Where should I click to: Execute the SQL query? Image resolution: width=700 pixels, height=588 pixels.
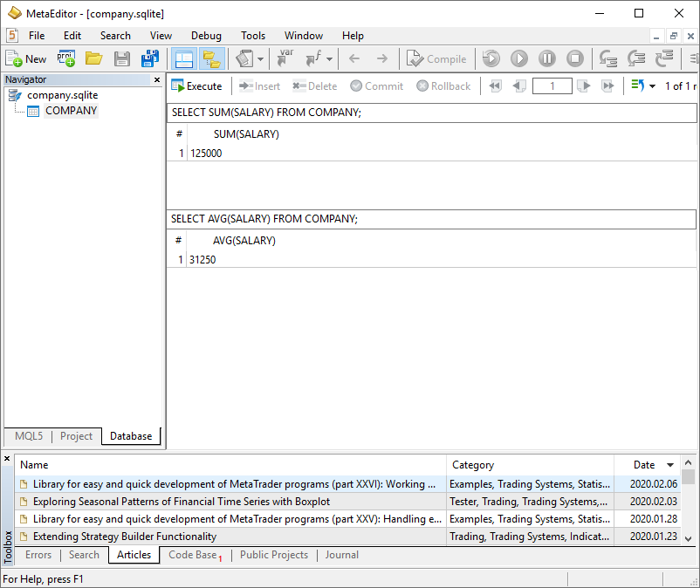196,86
